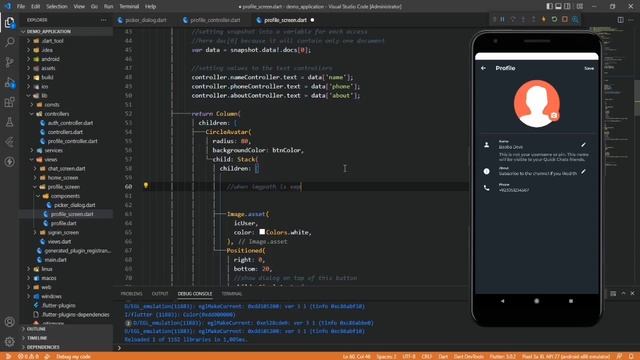This screenshot has width=640, height=360.
Task: Open the widget inspector debug toolbar icon
Action: point(575,20)
